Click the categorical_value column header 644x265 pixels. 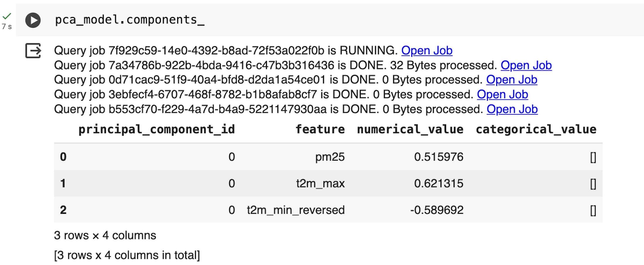tap(536, 129)
